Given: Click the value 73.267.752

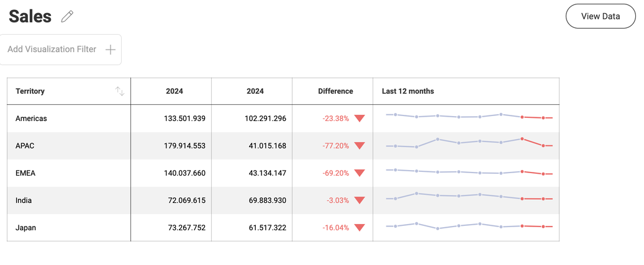Looking at the screenshot, I should tap(187, 228).
